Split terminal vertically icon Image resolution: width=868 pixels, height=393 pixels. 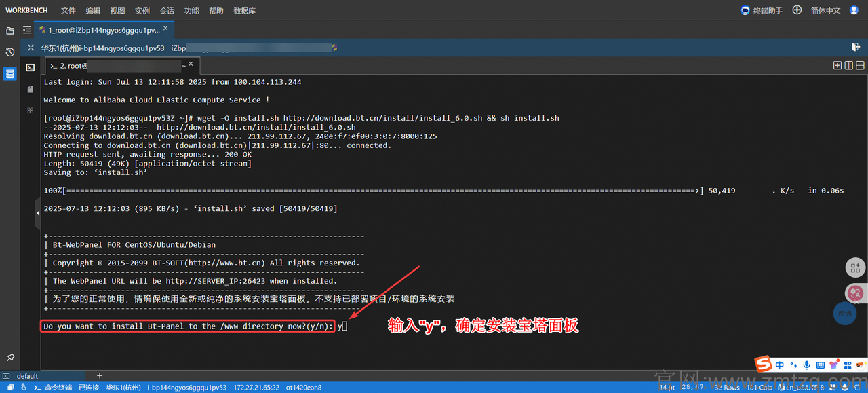[848, 65]
